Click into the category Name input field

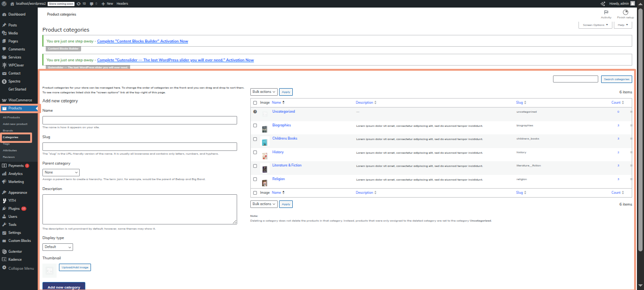(x=140, y=120)
